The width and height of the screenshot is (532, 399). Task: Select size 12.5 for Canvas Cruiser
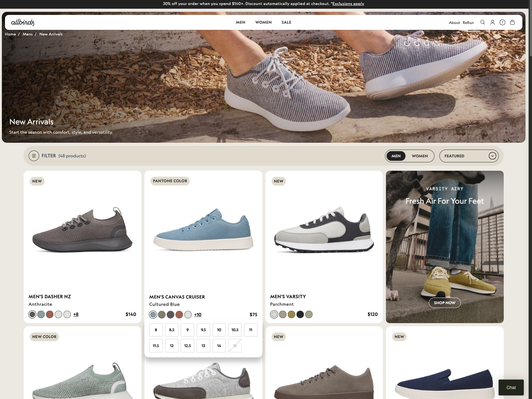187,346
